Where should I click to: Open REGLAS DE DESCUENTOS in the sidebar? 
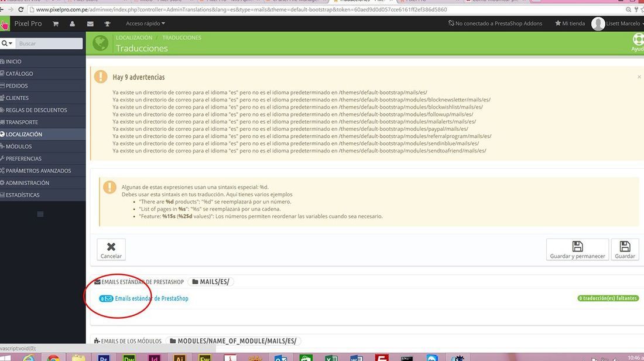click(43, 110)
